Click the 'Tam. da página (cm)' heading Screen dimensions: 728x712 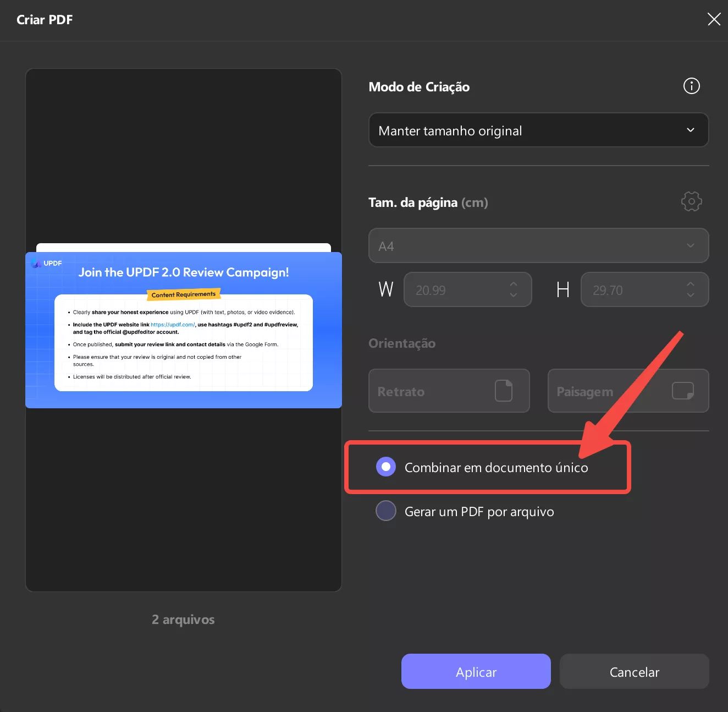click(x=428, y=202)
